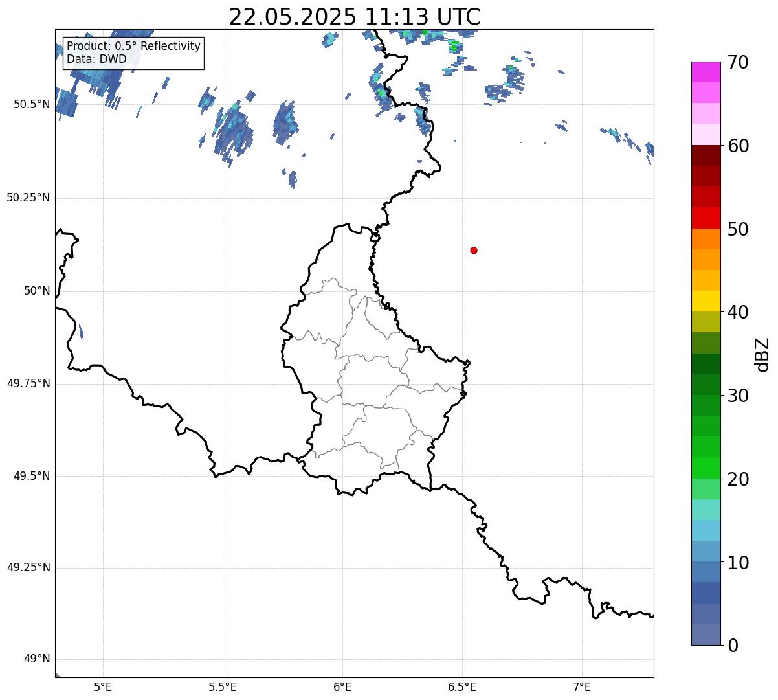Click the red station marker dot

click(474, 250)
